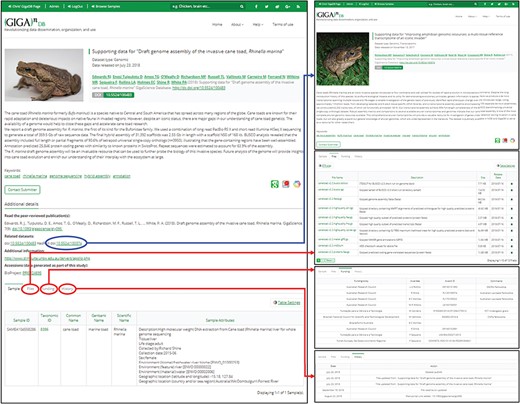Viewport: 520px width, 404px height.
Task: Click the Contact Submitter button in the transcriptome panel
Action: click(x=328, y=144)
